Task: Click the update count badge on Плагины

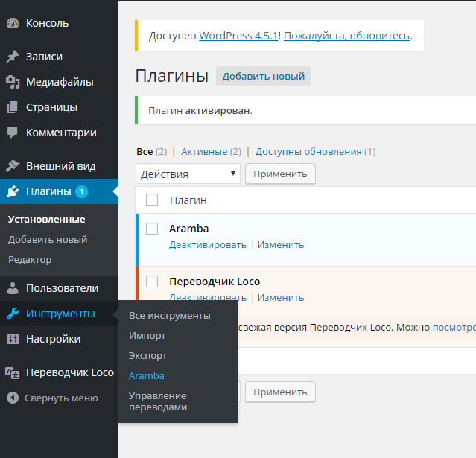Action: (82, 192)
